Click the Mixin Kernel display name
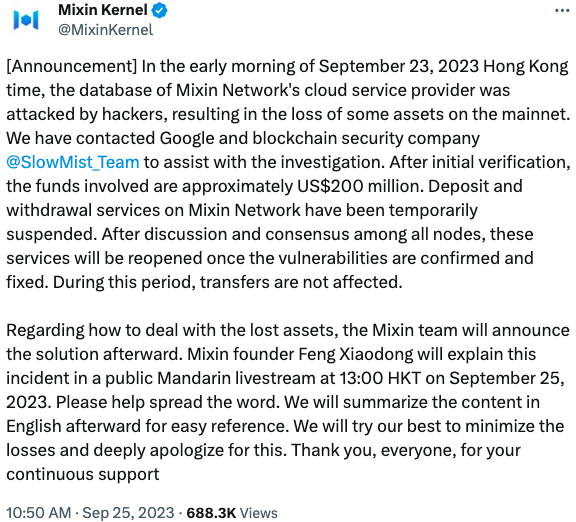Viewport: 576px width, 522px height. coord(103,10)
